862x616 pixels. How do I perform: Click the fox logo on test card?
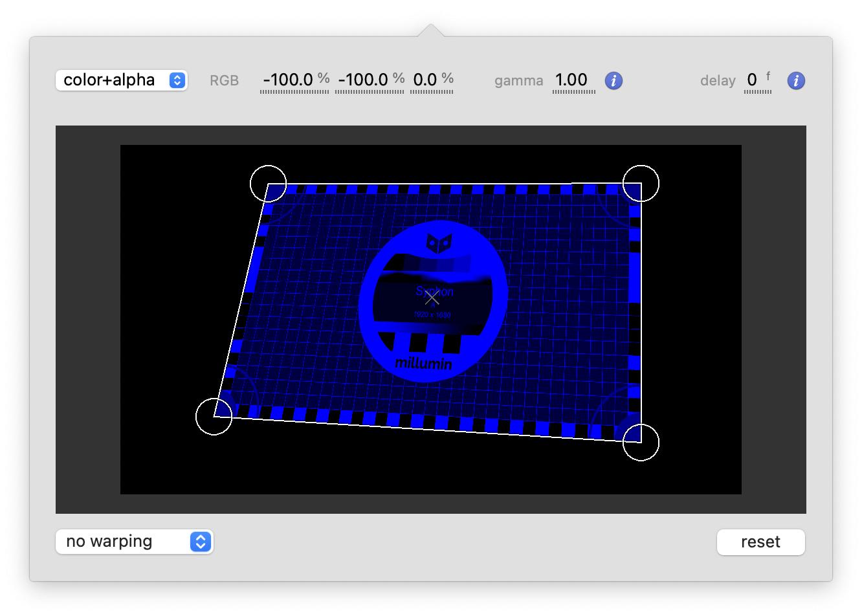(438, 243)
